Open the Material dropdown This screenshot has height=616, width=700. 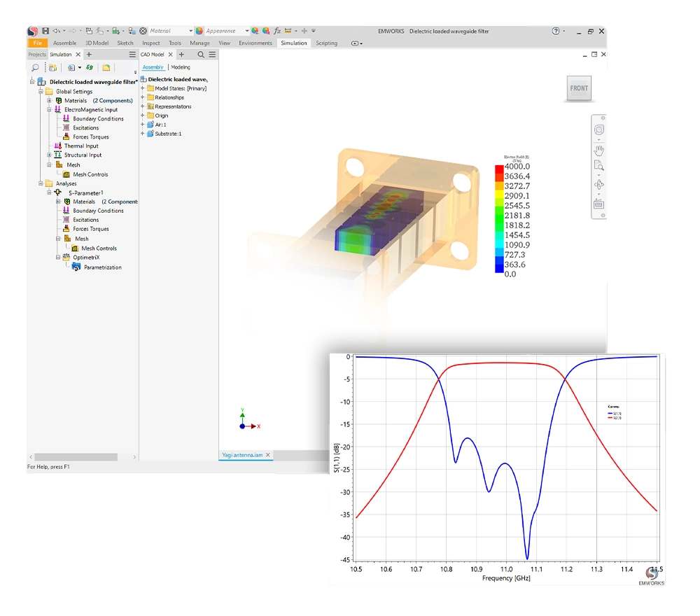(x=190, y=31)
